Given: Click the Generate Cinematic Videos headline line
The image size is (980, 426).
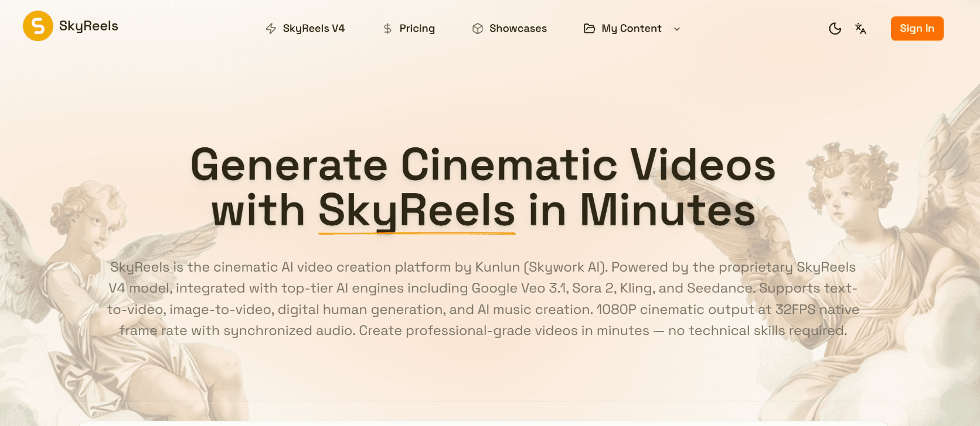Looking at the screenshot, I should pos(484,165).
